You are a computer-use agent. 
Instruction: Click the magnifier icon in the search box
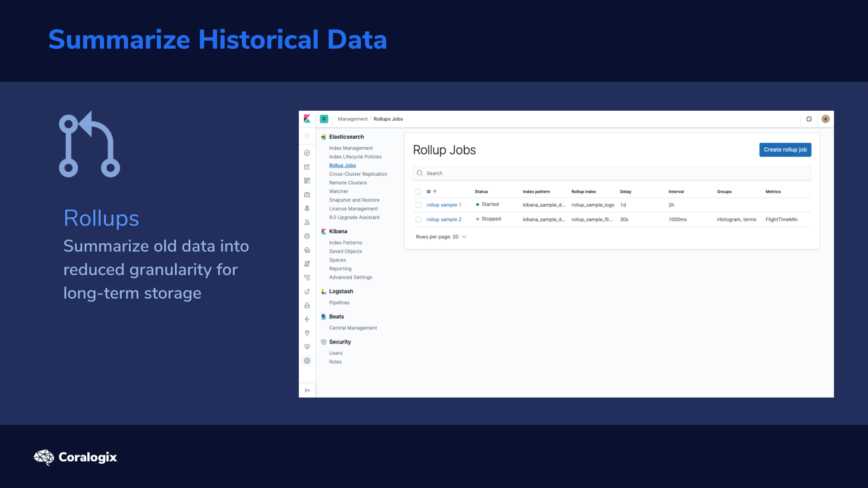420,173
